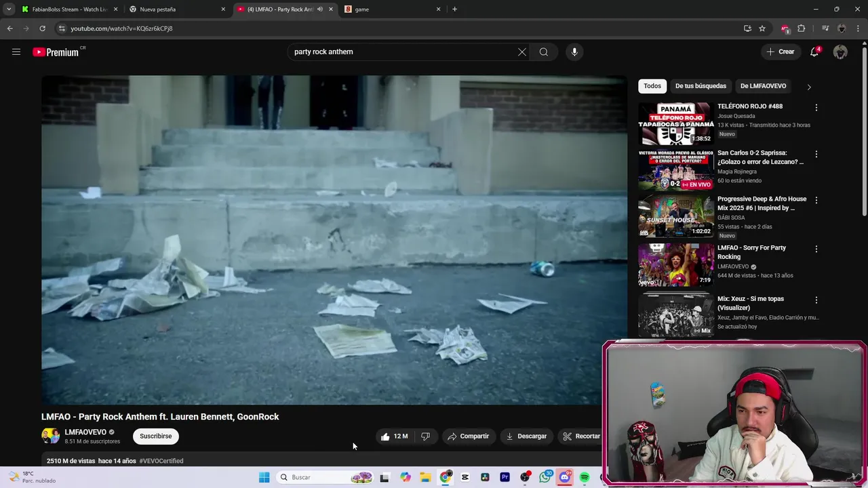Bookmark this page with the star
The width and height of the screenshot is (868, 488).
[x=762, y=28]
